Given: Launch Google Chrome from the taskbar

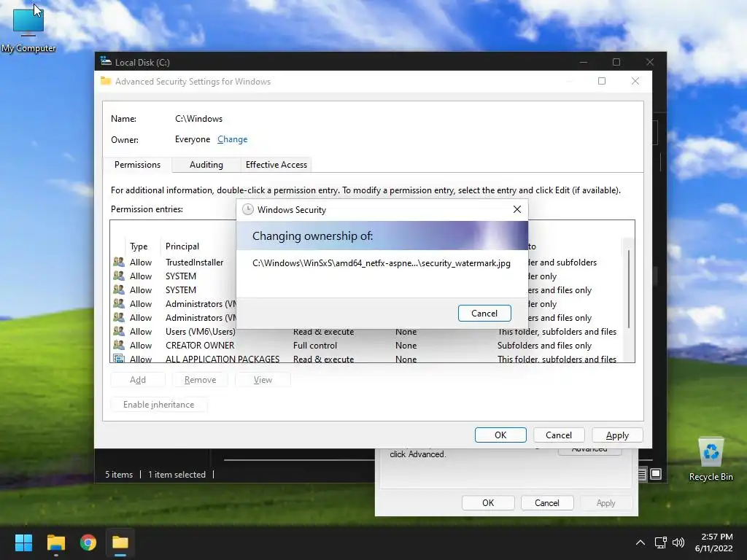Looking at the screenshot, I should pyautogui.click(x=88, y=542).
